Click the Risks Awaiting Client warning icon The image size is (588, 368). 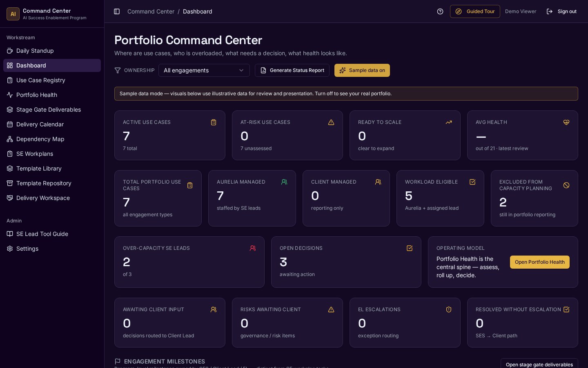tap(331, 310)
